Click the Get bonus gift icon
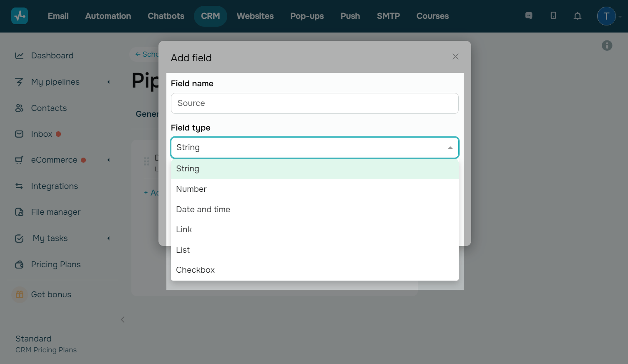 pos(20,294)
